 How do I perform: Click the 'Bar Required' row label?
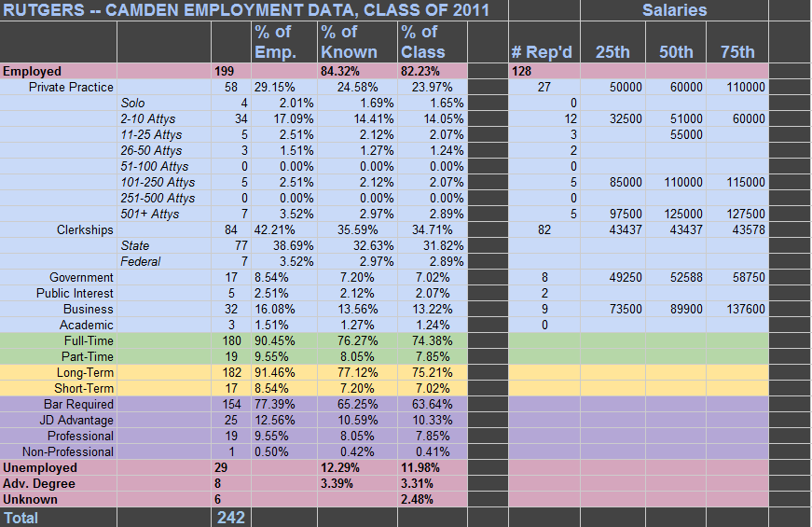click(x=78, y=404)
